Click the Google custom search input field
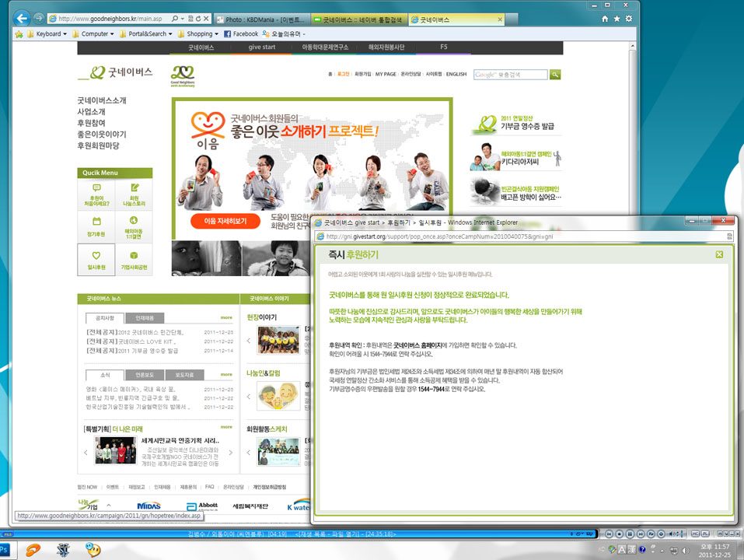The width and height of the screenshot is (744, 560). [511, 75]
